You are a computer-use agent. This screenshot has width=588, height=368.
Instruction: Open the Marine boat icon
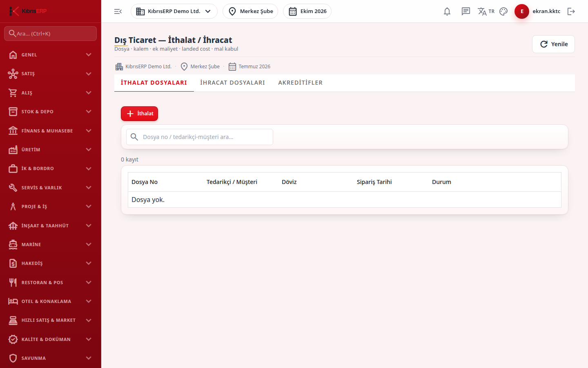click(x=13, y=245)
